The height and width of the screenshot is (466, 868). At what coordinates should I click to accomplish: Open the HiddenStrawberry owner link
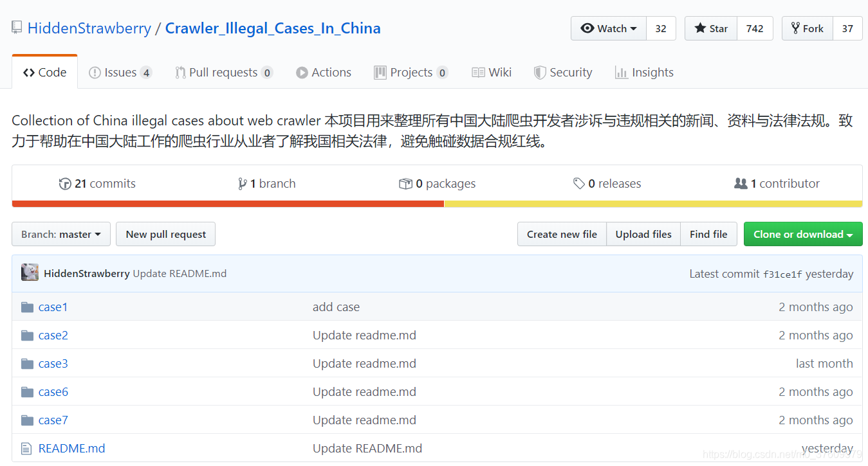[x=89, y=28]
